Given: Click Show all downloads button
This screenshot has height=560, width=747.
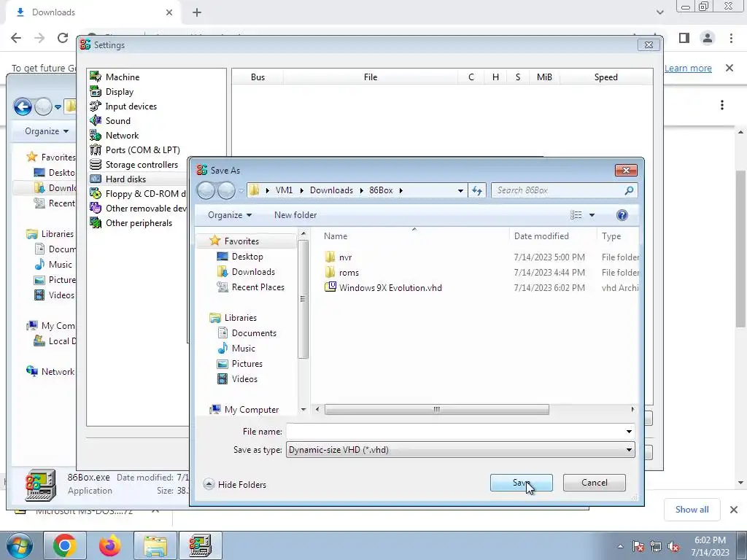Looking at the screenshot, I should click(692, 510).
